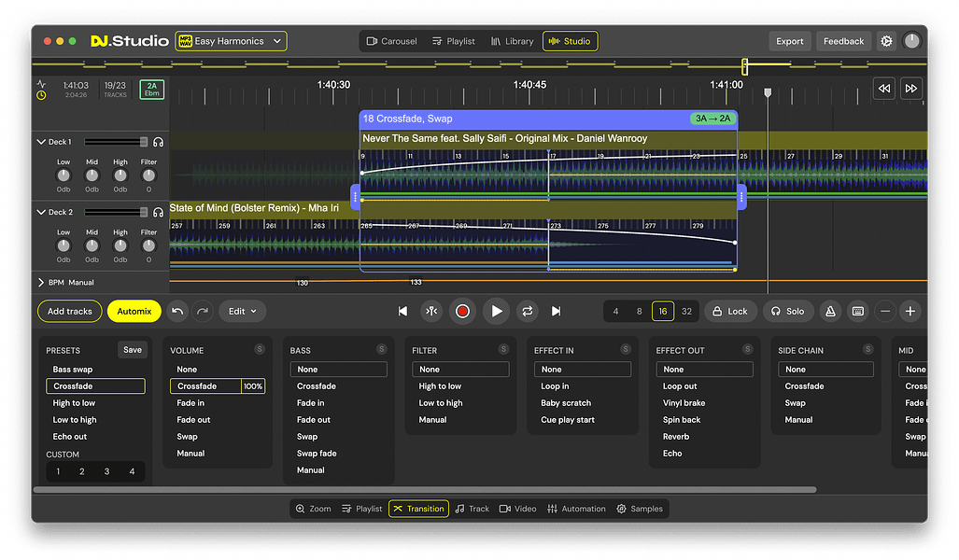Play the mix
The width and height of the screenshot is (959, 560).
497,311
